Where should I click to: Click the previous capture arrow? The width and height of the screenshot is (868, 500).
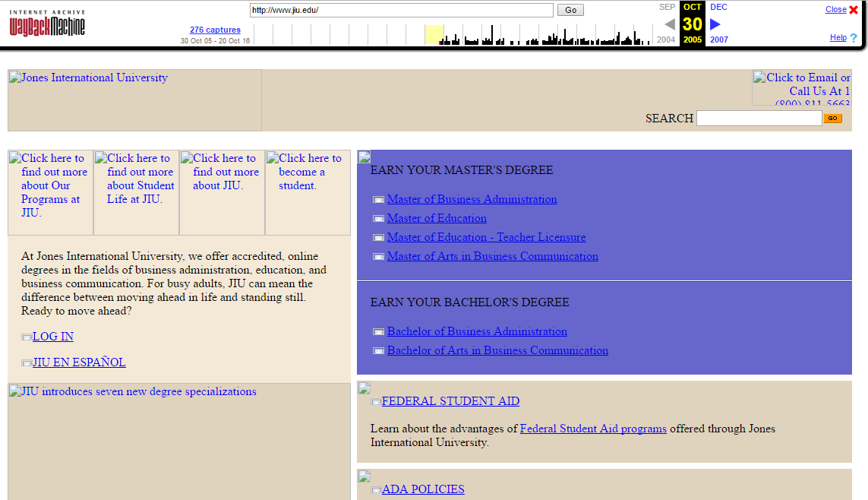click(x=670, y=24)
